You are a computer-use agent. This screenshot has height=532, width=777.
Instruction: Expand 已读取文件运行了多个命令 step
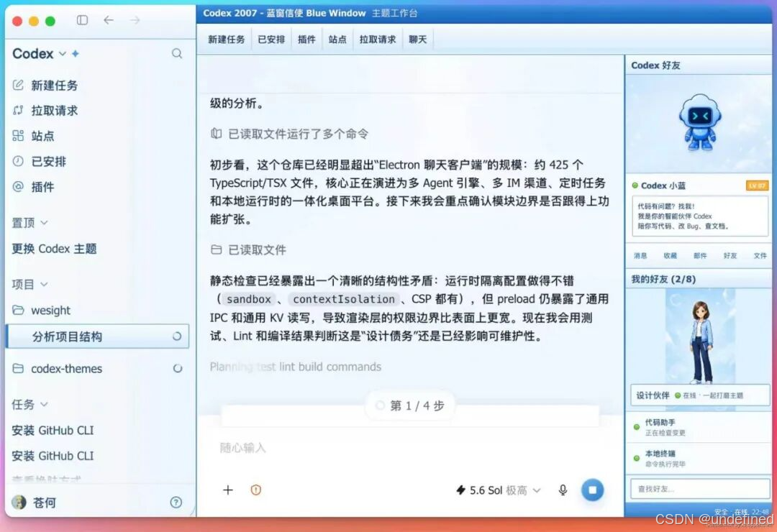[x=289, y=134]
